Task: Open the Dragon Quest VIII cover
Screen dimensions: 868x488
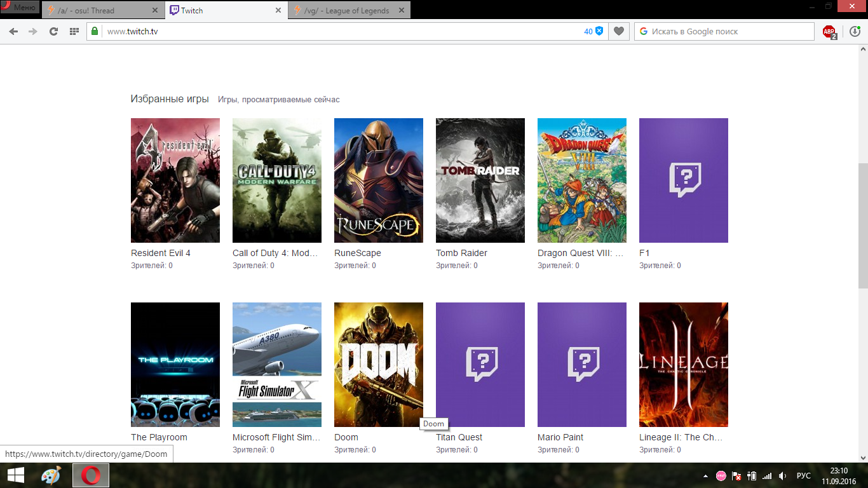Action: click(x=582, y=180)
